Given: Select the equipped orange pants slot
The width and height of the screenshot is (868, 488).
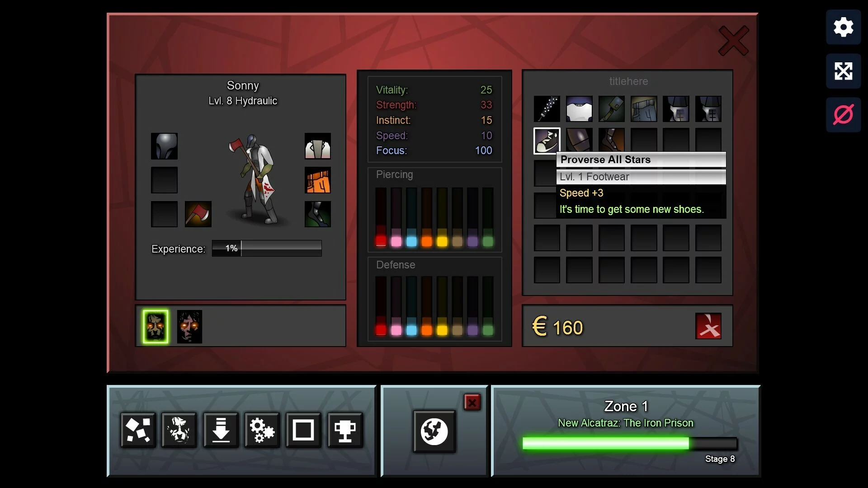Looking at the screenshot, I should coord(318,180).
